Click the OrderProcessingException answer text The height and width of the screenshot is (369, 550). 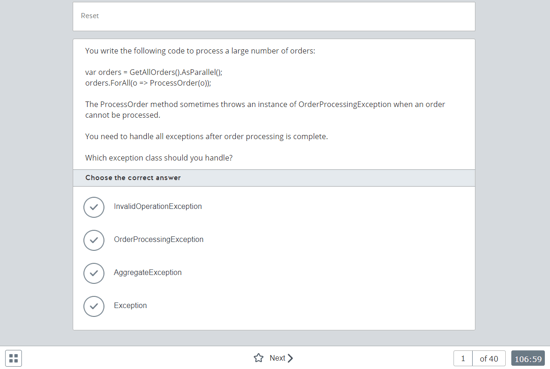click(159, 239)
